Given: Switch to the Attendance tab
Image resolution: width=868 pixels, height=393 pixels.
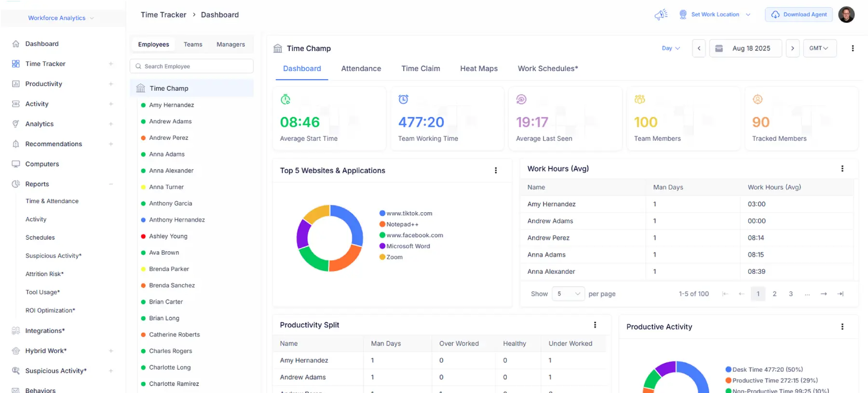Looking at the screenshot, I should coord(361,68).
